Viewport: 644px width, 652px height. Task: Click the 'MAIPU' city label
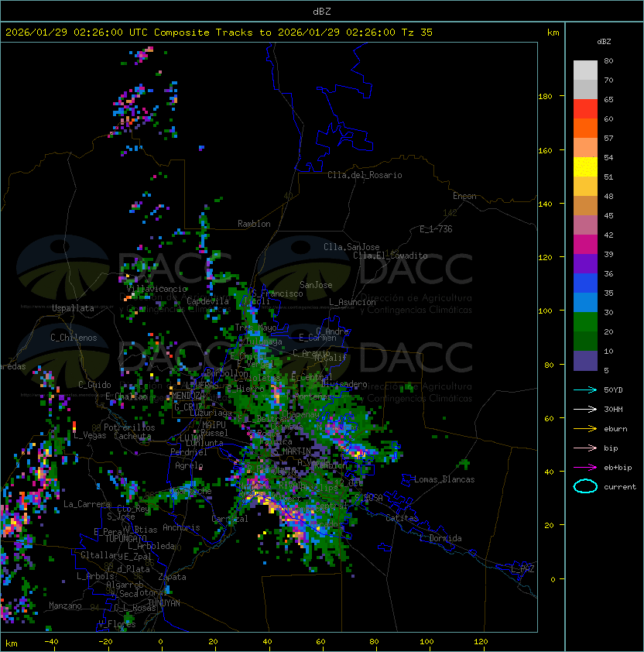point(214,425)
